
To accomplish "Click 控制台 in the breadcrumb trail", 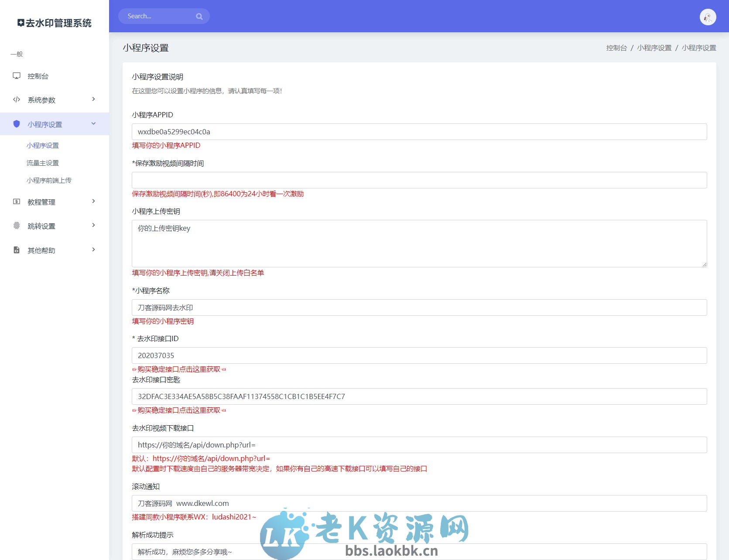I will tap(616, 48).
